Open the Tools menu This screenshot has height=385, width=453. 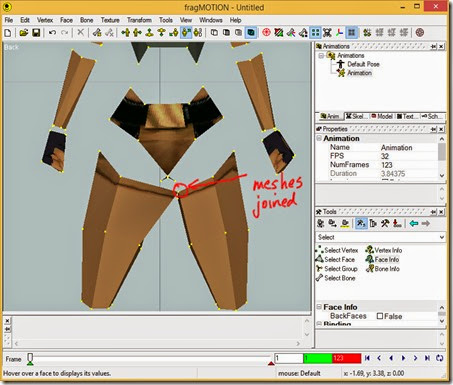coord(166,20)
